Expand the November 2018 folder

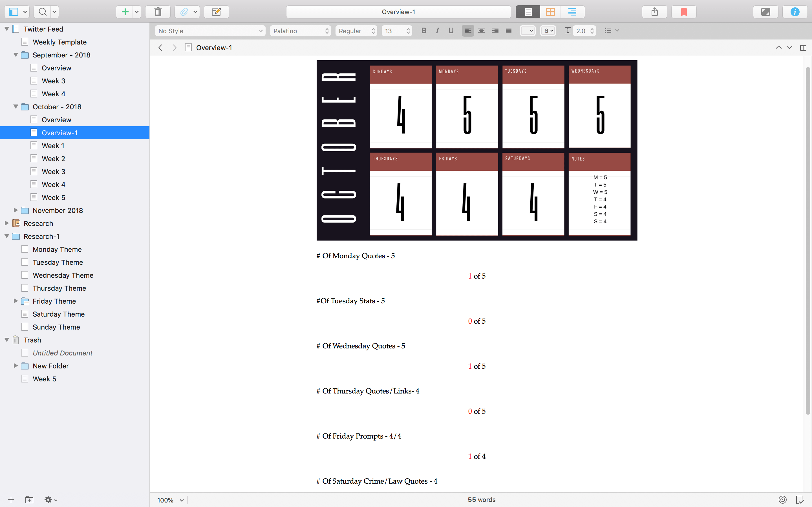point(16,210)
